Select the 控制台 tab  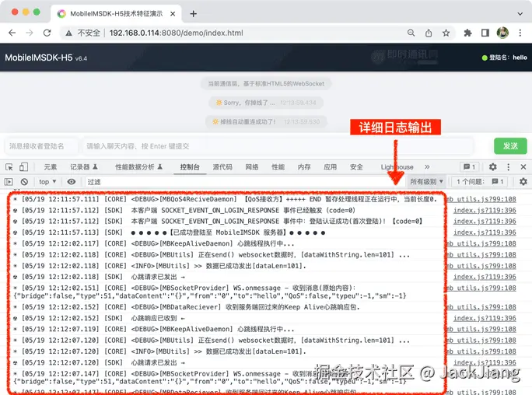coord(190,167)
